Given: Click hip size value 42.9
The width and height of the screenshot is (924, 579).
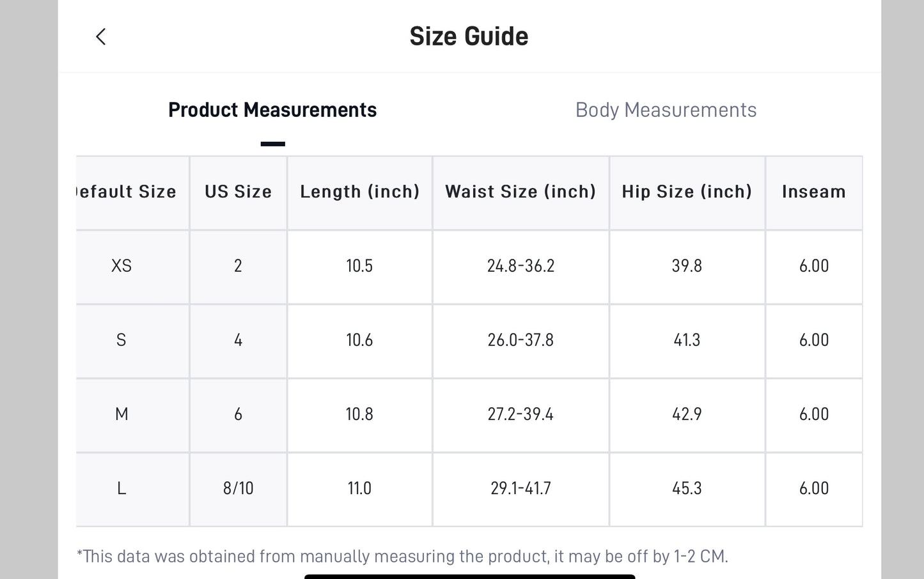Looking at the screenshot, I should point(687,414).
